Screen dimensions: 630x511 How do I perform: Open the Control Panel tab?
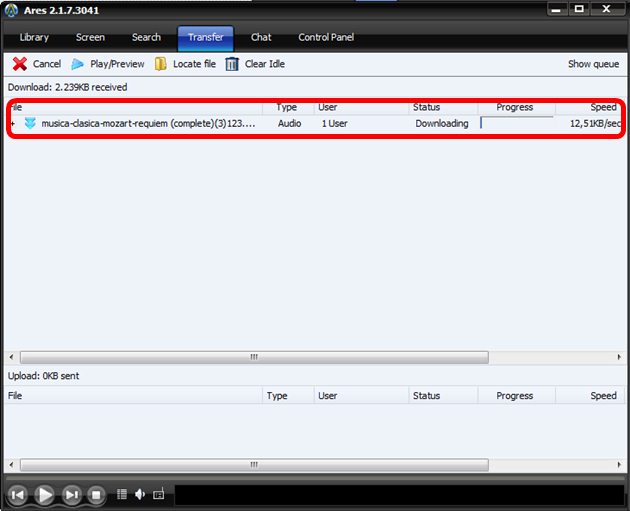[x=326, y=37]
